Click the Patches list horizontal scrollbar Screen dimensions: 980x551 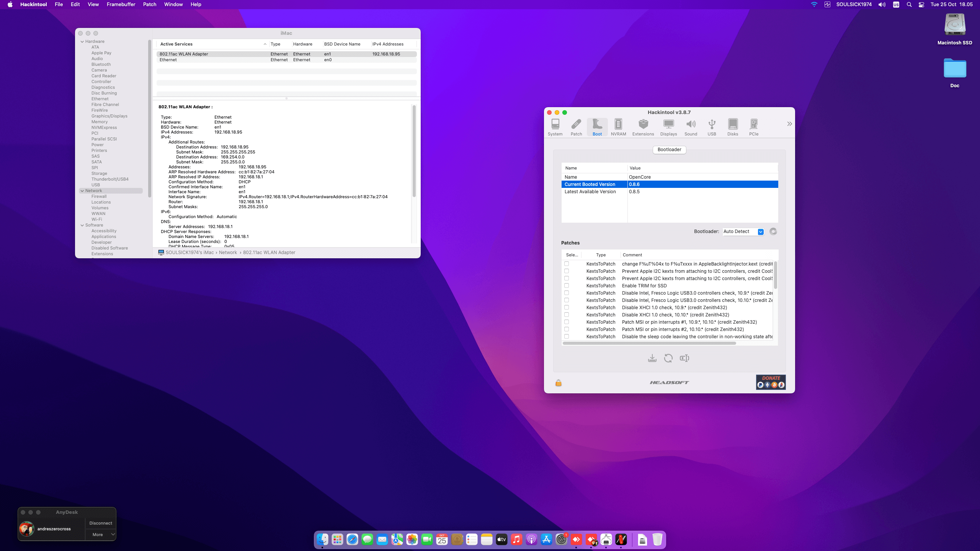click(x=649, y=343)
